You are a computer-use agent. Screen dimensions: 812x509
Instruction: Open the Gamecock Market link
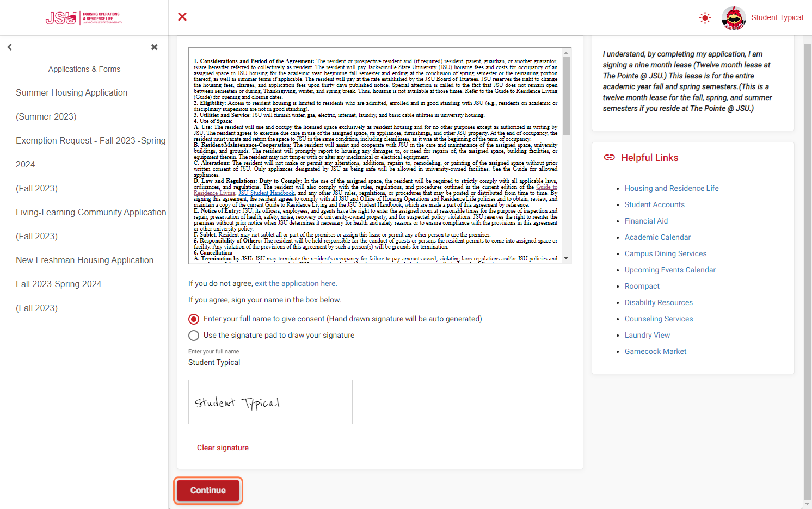click(x=655, y=351)
